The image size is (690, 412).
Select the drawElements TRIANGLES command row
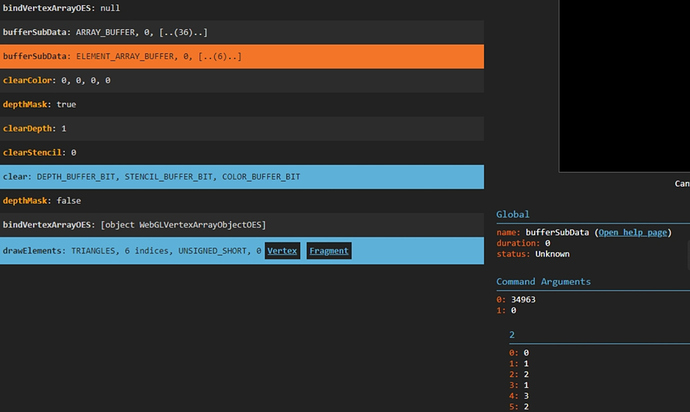130,251
